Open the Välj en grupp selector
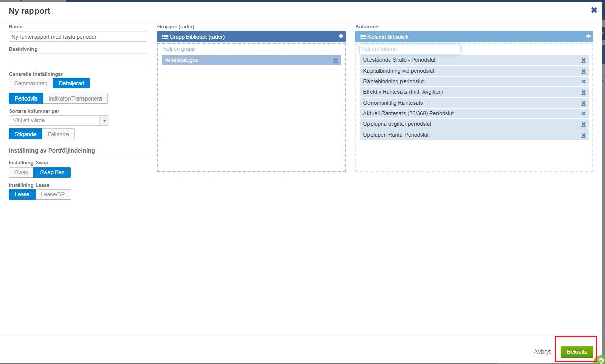605x364 pixels. 251,49
